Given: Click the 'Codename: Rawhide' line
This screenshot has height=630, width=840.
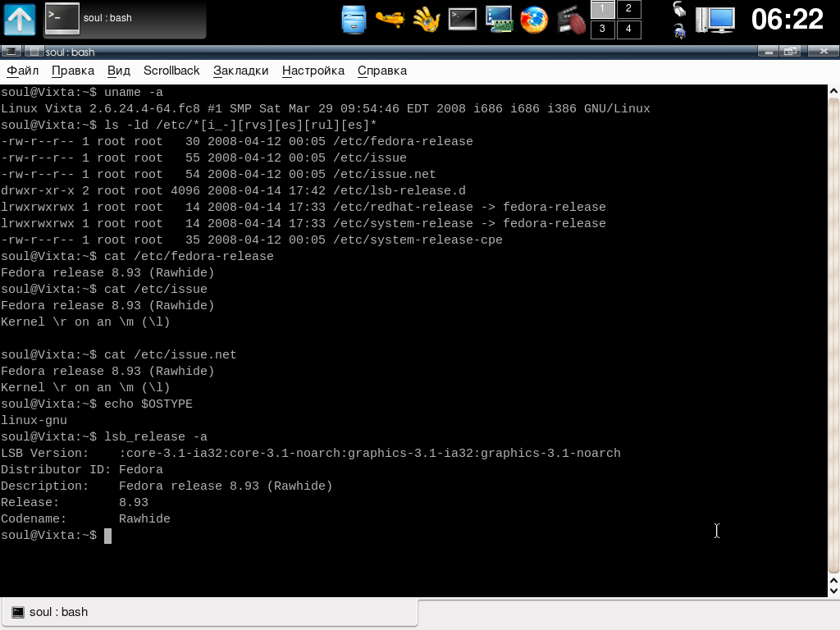Looking at the screenshot, I should (x=85, y=519).
